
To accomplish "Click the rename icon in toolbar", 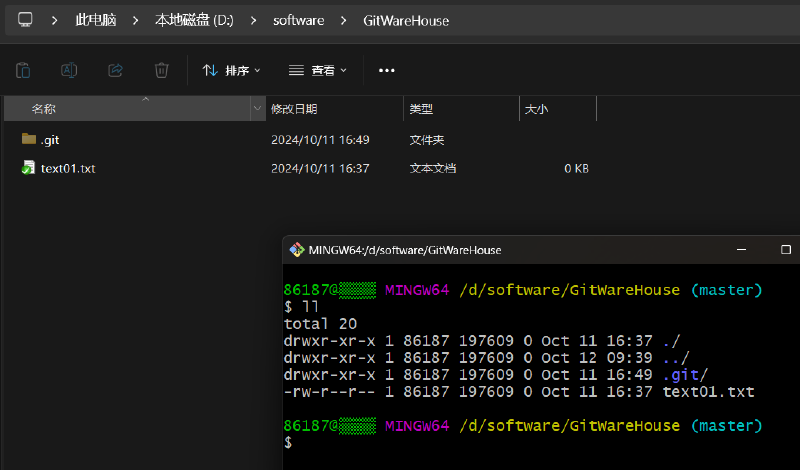I will pos(69,70).
